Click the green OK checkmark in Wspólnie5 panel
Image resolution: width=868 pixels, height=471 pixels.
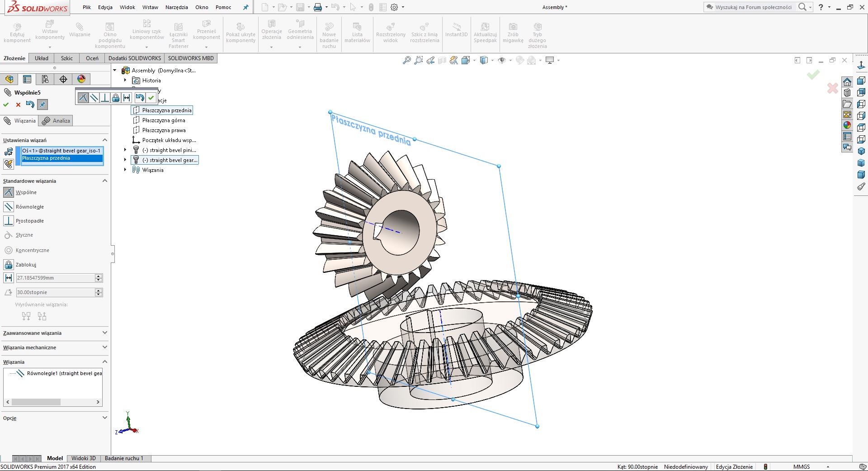(6, 105)
